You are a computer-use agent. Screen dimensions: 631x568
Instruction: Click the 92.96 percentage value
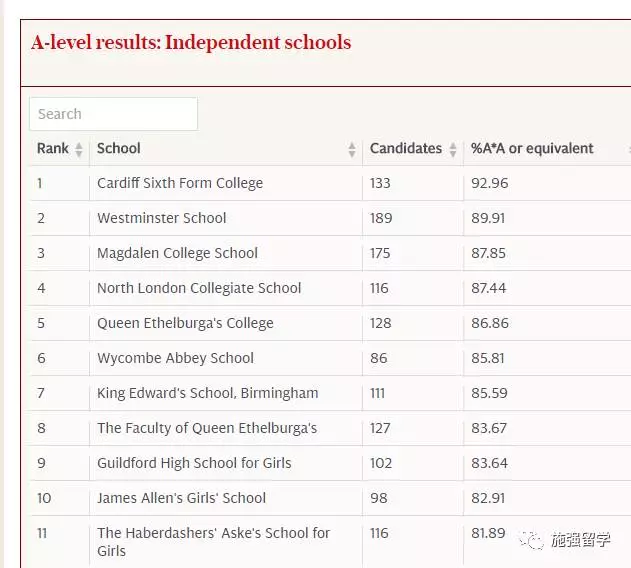490,184
